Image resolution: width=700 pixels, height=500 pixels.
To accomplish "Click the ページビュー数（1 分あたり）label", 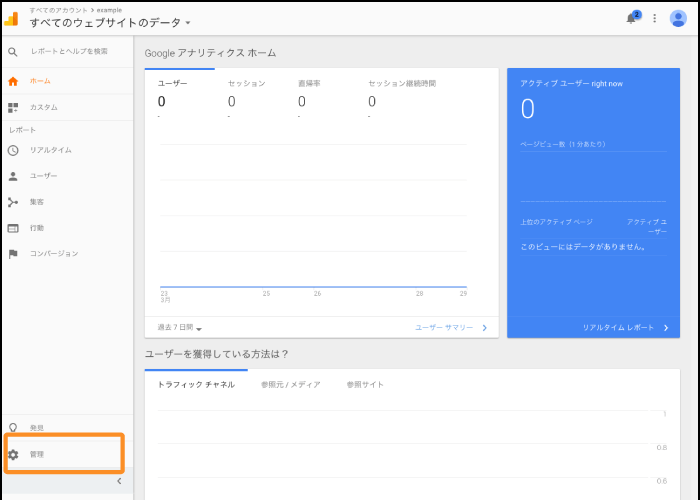I will pyautogui.click(x=563, y=144).
